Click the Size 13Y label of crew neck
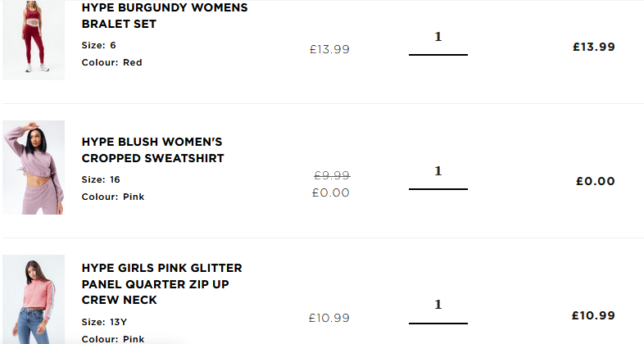Image resolution: width=644 pixels, height=344 pixels. coord(104,322)
